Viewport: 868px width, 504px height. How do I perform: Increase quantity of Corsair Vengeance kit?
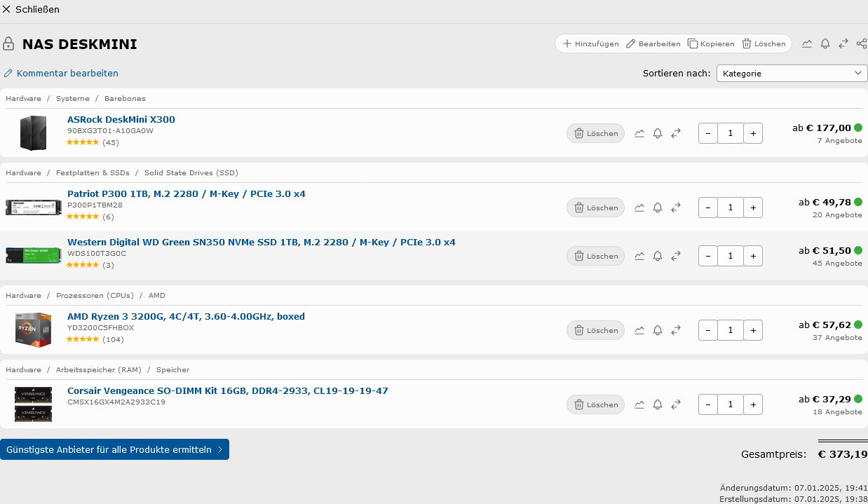753,404
